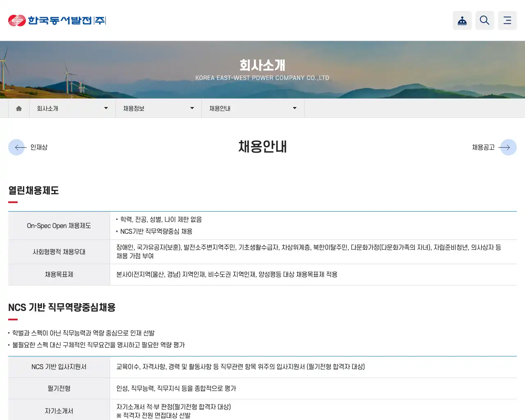Click the circular left arrow beside 인재상
Image resolution: width=525 pixels, height=420 pixels.
[x=17, y=147]
